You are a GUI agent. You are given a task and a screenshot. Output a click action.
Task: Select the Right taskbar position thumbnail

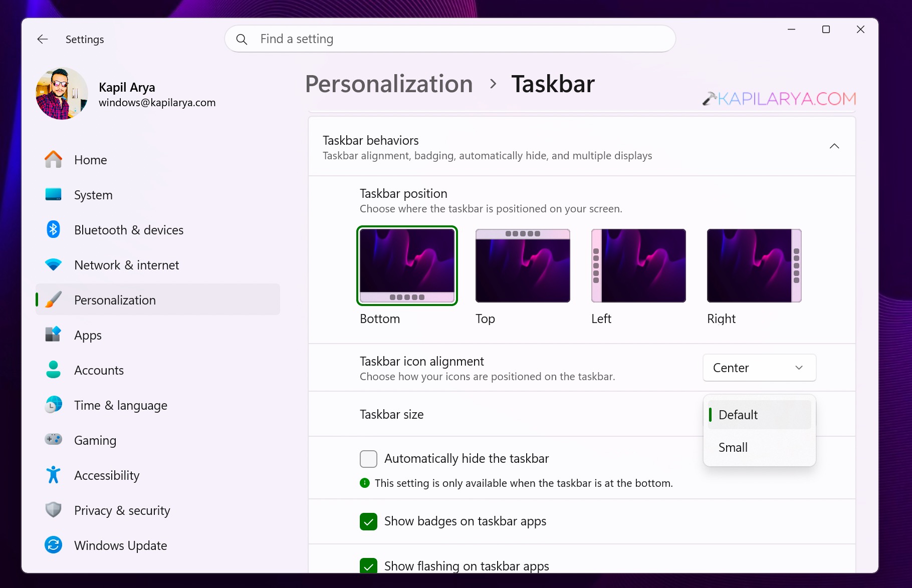tap(754, 265)
